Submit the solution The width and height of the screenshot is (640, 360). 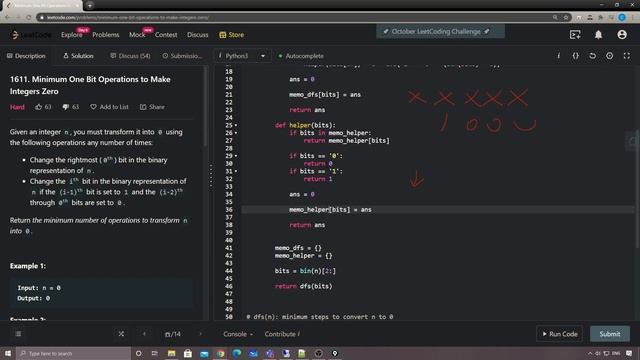click(x=610, y=334)
